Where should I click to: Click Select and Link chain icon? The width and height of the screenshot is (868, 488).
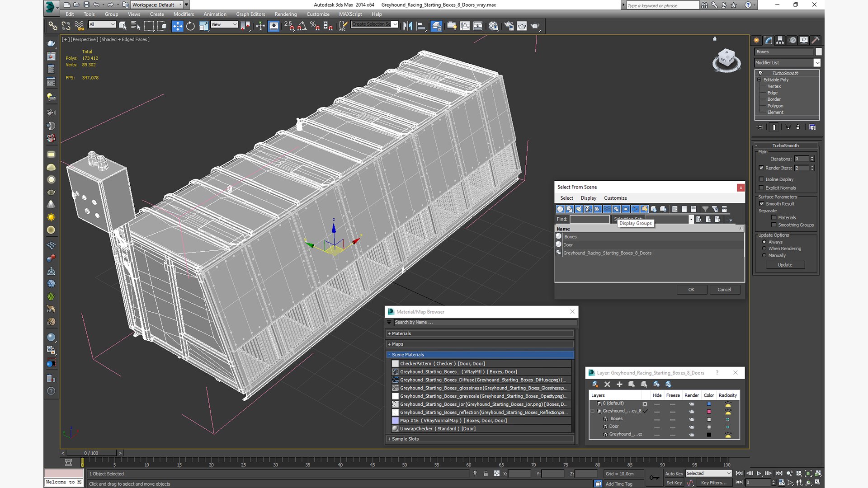click(53, 26)
